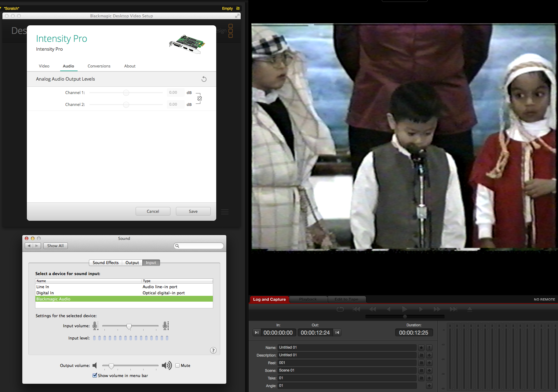The image size is (558, 392).
Task: Fast forward the tape
Action: (437, 309)
